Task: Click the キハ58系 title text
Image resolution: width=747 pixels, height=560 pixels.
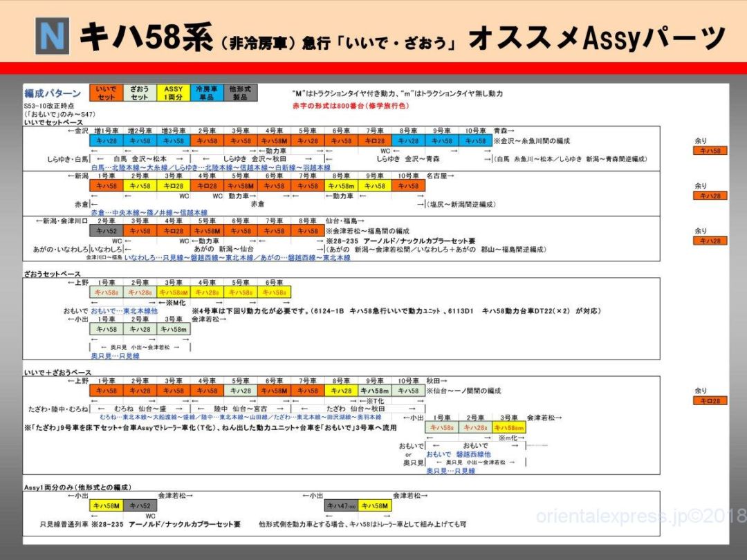Action: (145, 37)
